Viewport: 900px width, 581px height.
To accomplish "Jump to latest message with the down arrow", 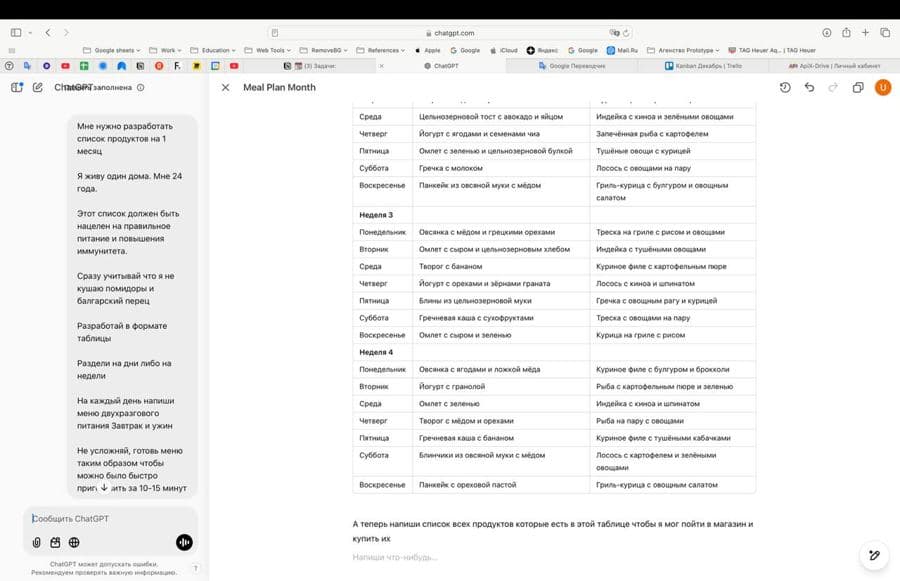I will tap(104, 487).
